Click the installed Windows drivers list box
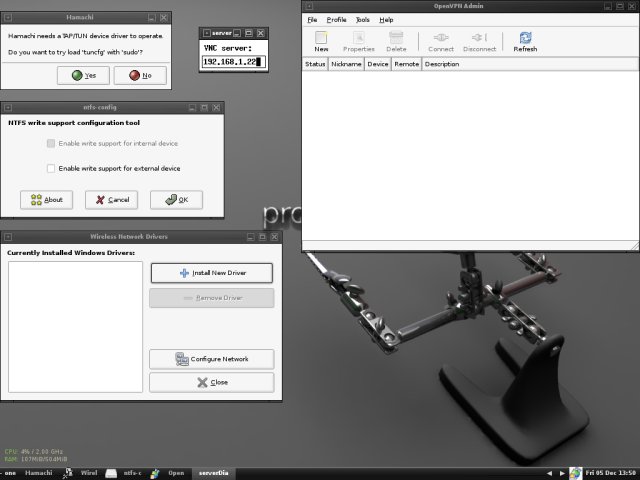This screenshot has height=480, width=640. (76, 327)
